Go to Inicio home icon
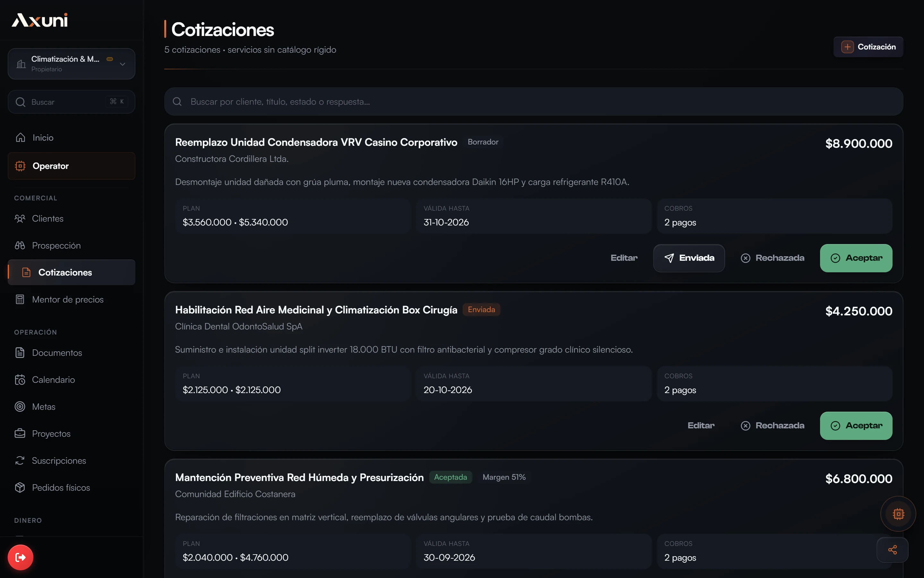924x578 pixels. pos(21,138)
